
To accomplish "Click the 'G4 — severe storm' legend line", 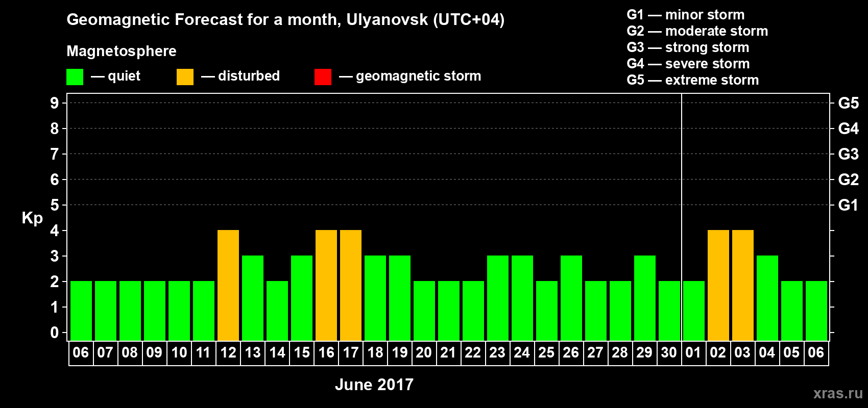I will 688,64.
